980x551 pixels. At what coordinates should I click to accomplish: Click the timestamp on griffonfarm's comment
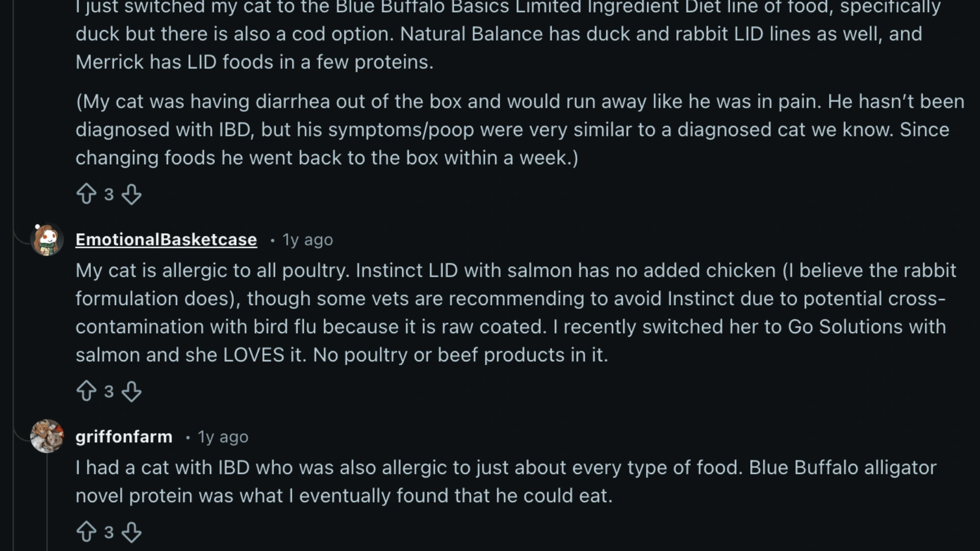[x=223, y=437]
